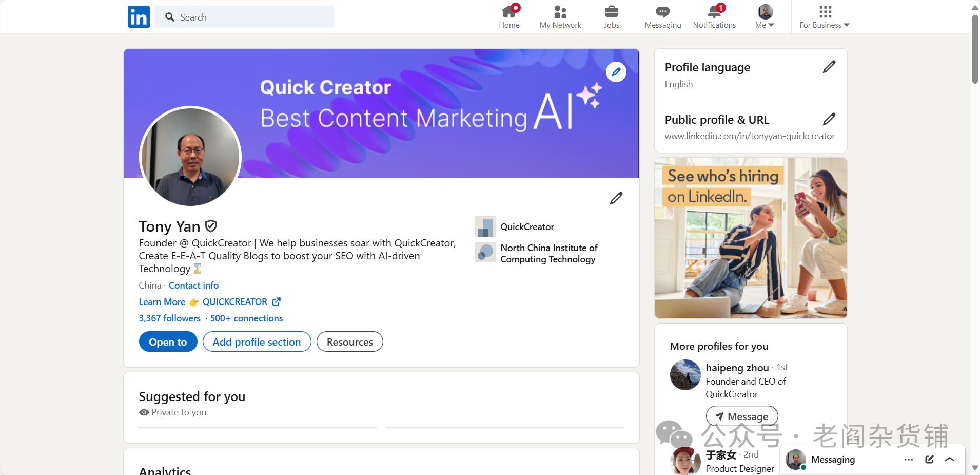View 500+ connections
This screenshot has height=475, width=980.
pyautogui.click(x=247, y=318)
